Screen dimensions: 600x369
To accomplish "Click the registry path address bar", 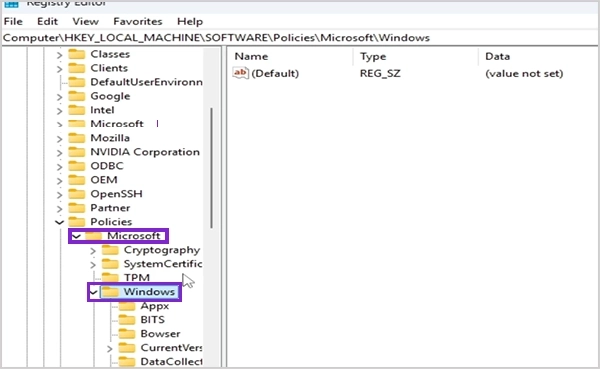I will tap(300, 38).
